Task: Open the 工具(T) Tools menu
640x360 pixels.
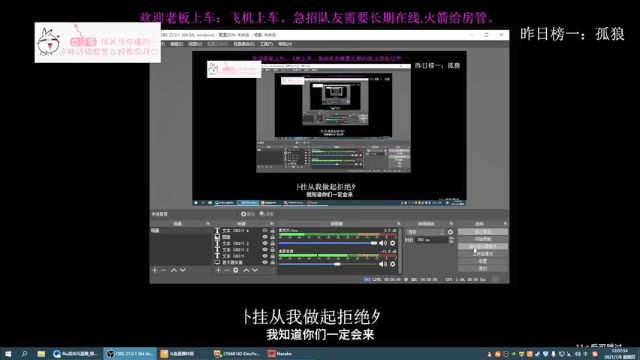Action: click(x=266, y=44)
